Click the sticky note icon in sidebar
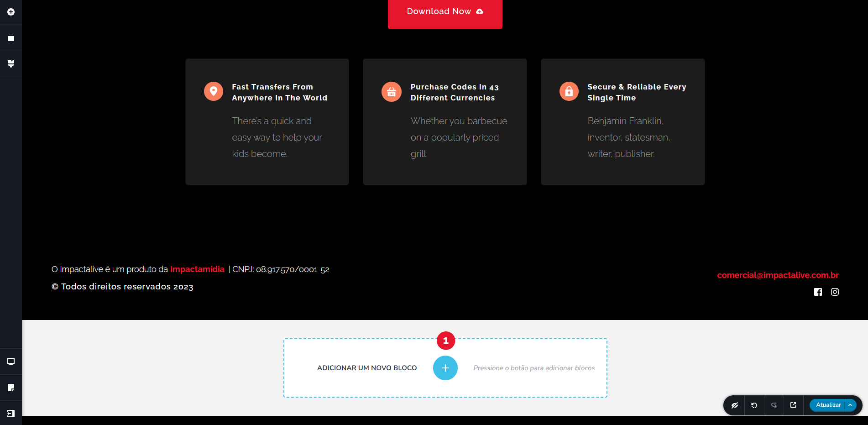868x425 pixels. [11, 388]
